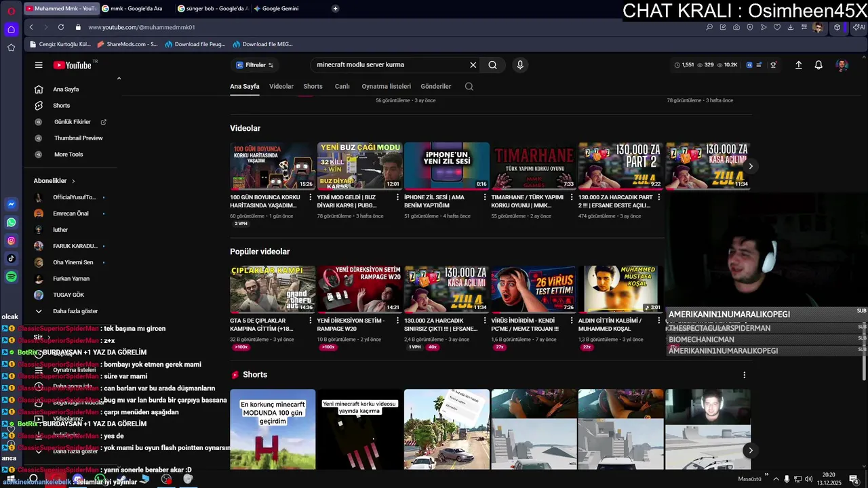The width and height of the screenshot is (868, 488).
Task: Open the Opera menu logo
Action: point(11,10)
